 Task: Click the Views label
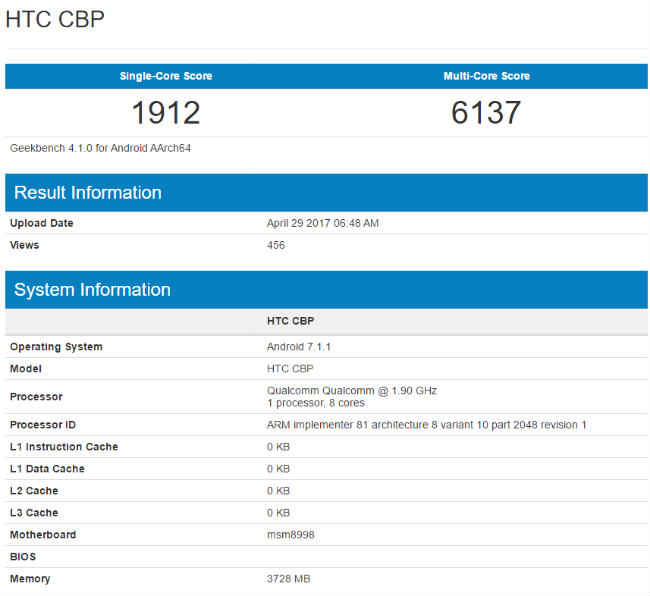click(x=24, y=245)
